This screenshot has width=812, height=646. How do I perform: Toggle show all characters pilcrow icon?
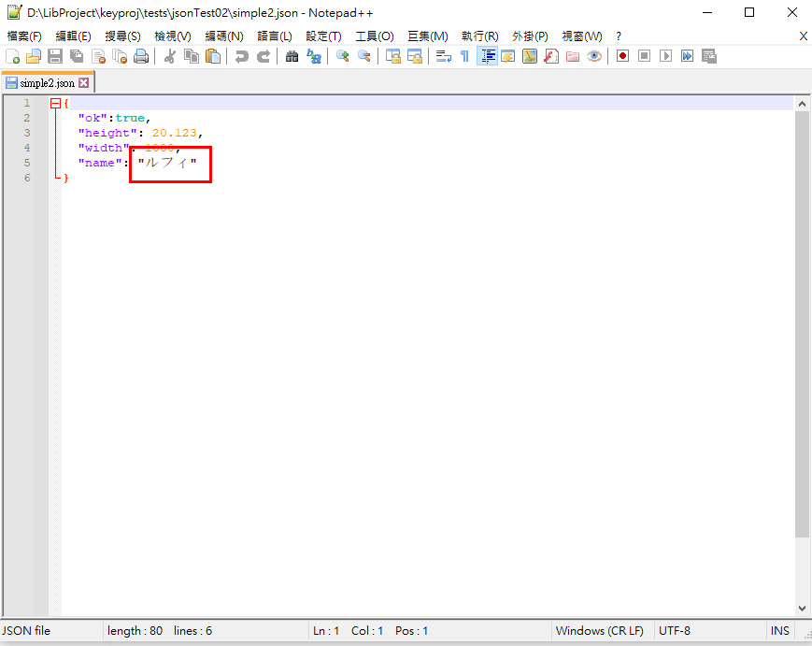click(x=464, y=56)
